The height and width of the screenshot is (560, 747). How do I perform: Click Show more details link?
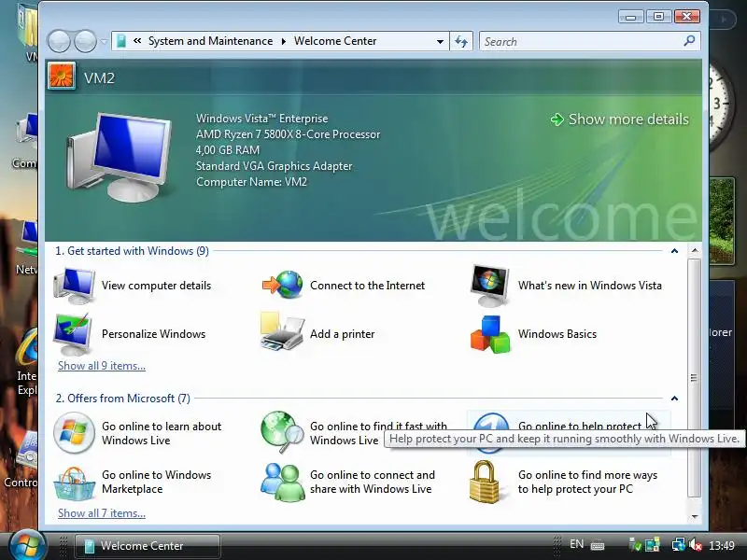point(619,119)
